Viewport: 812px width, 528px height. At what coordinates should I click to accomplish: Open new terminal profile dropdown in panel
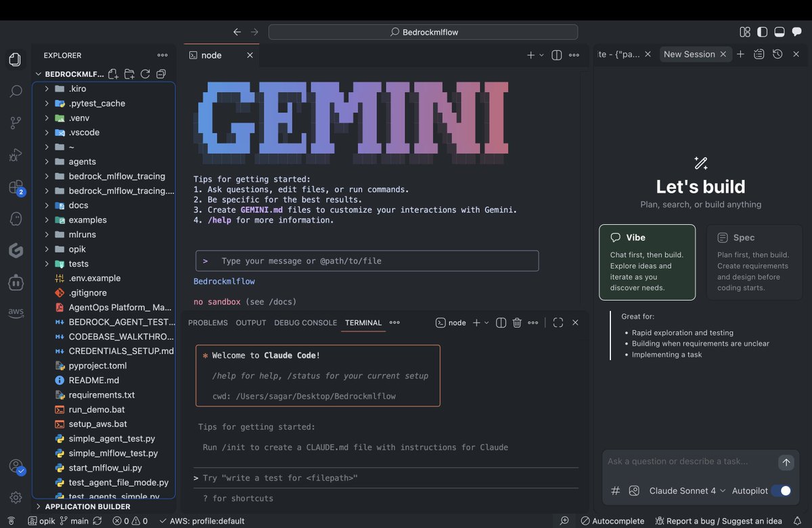(x=487, y=323)
